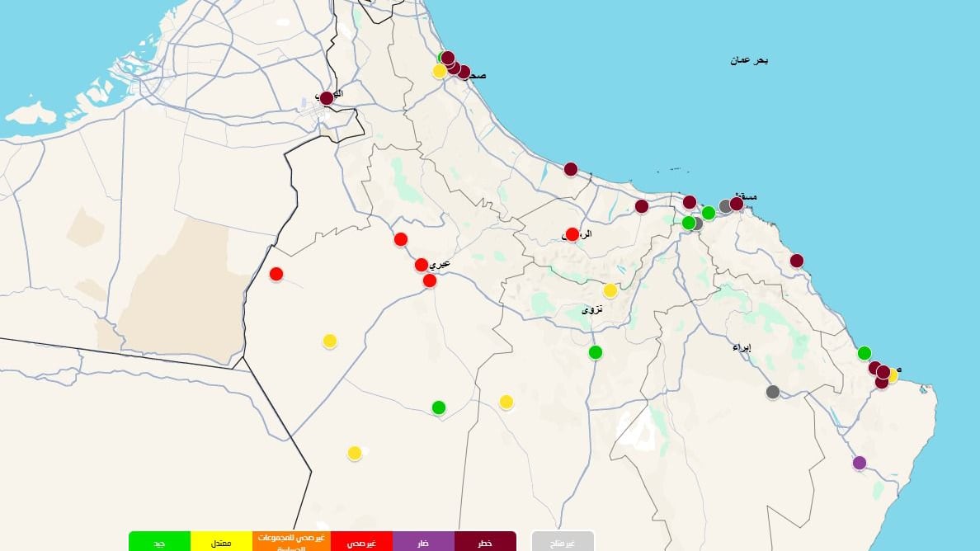Click the بحر عمان sea label
This screenshot has height=551, width=980.
tap(749, 60)
